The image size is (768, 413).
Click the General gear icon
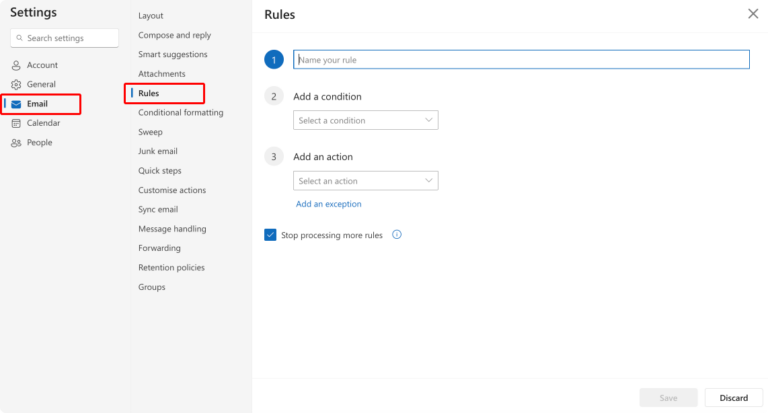tap(16, 84)
